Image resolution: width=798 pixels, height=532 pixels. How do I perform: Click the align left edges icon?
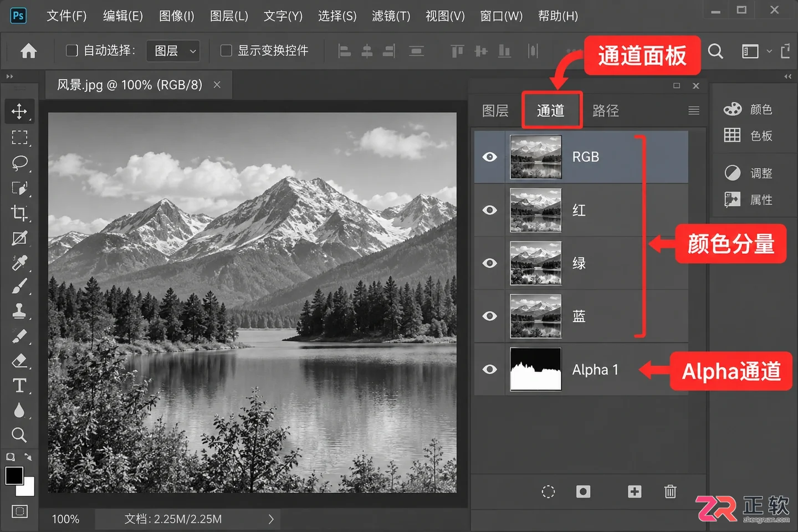[x=345, y=51]
